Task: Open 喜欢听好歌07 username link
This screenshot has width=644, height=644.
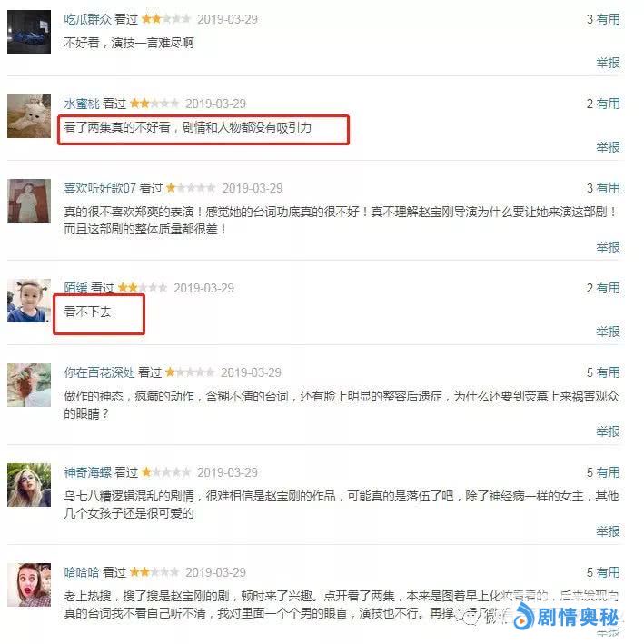Action: click(x=100, y=188)
